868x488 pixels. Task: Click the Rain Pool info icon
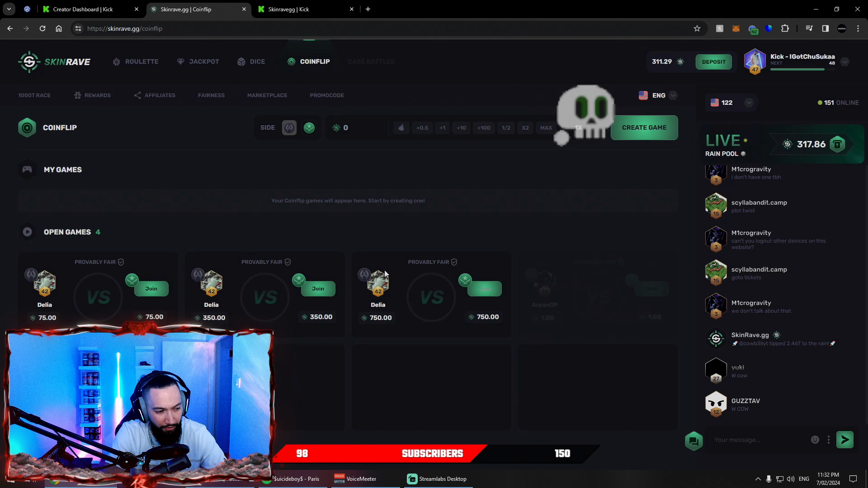tap(743, 154)
